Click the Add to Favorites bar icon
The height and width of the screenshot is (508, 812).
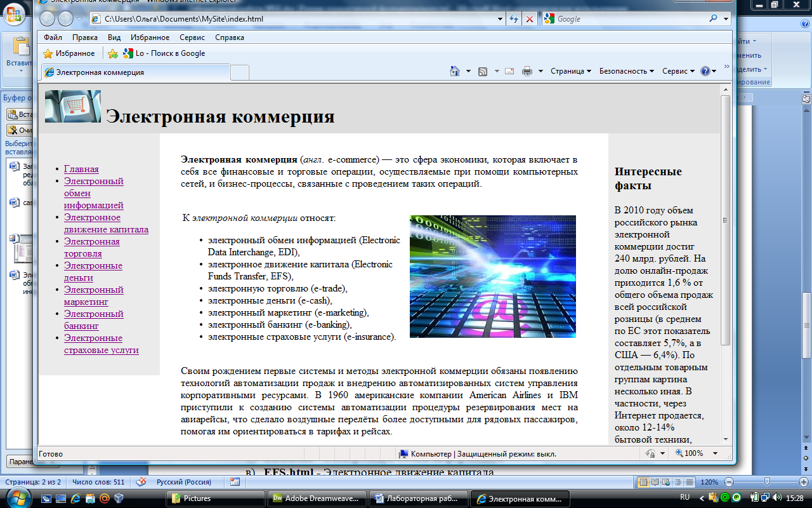pyautogui.click(x=113, y=53)
